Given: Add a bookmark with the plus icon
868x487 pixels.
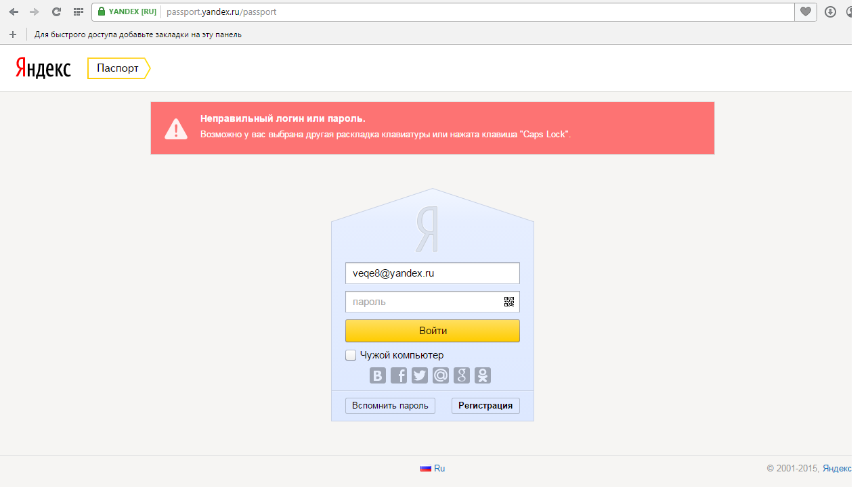Looking at the screenshot, I should click(12, 34).
